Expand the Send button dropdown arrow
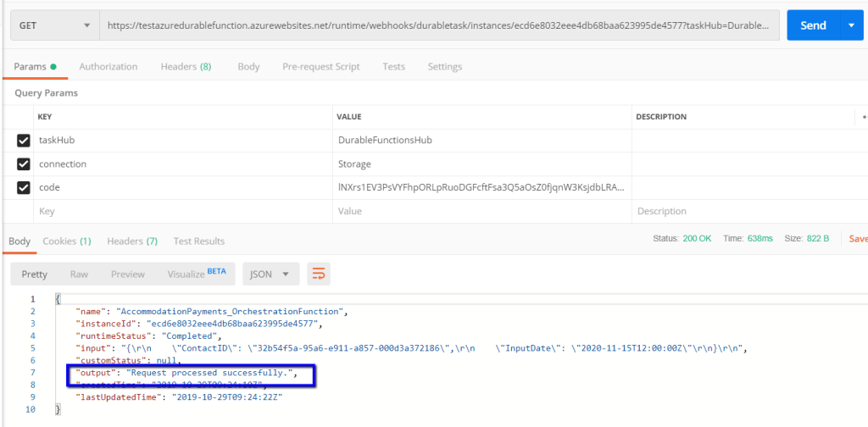Screen dimensions: 868x427 (x=851, y=25)
